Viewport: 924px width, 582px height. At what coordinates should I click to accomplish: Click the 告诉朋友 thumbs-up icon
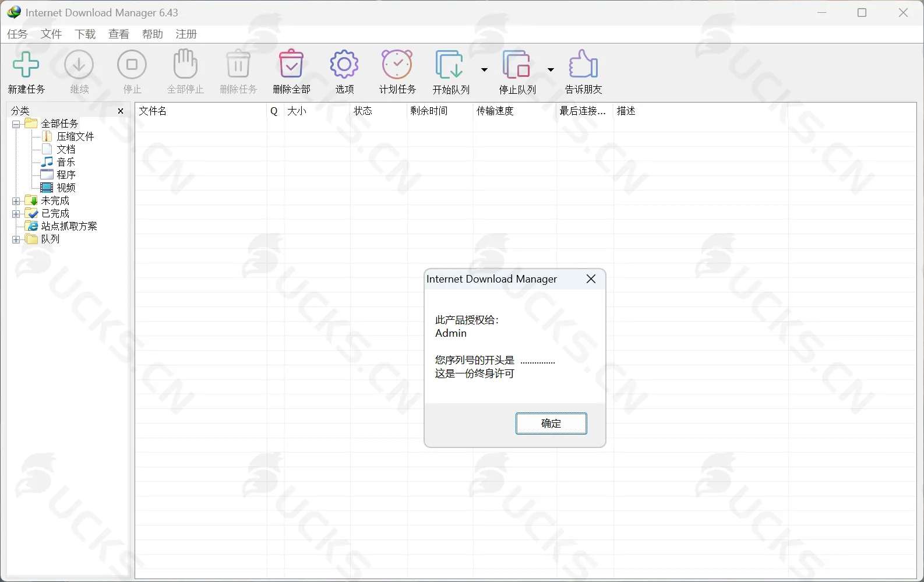pos(583,64)
